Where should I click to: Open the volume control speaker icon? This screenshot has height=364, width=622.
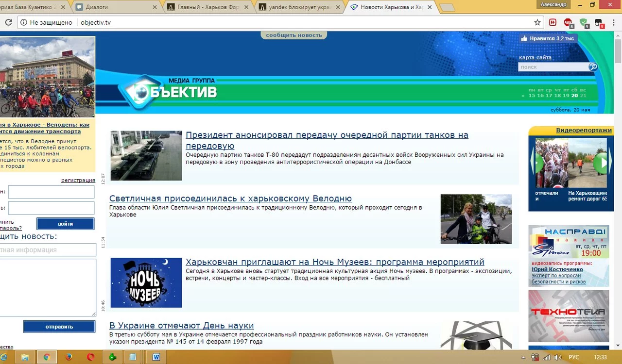[557, 357]
